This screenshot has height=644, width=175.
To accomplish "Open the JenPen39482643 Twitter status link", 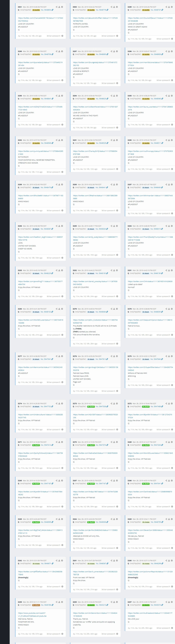I will [x=95, y=532].
